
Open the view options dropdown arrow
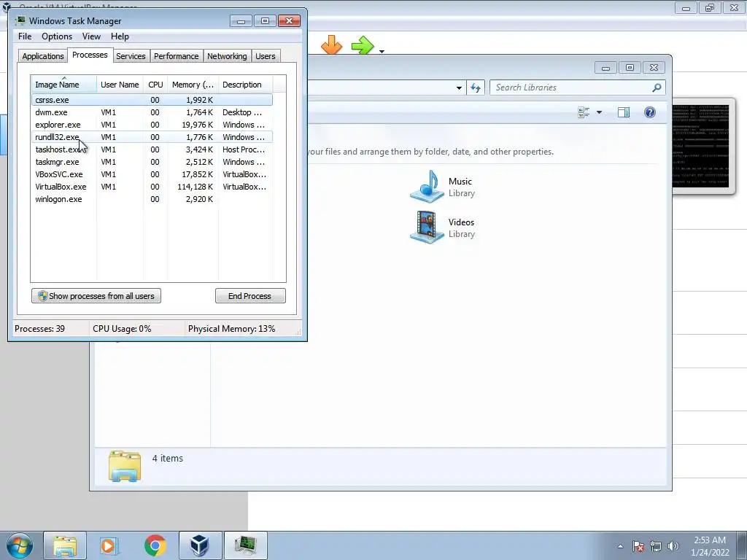tap(600, 112)
